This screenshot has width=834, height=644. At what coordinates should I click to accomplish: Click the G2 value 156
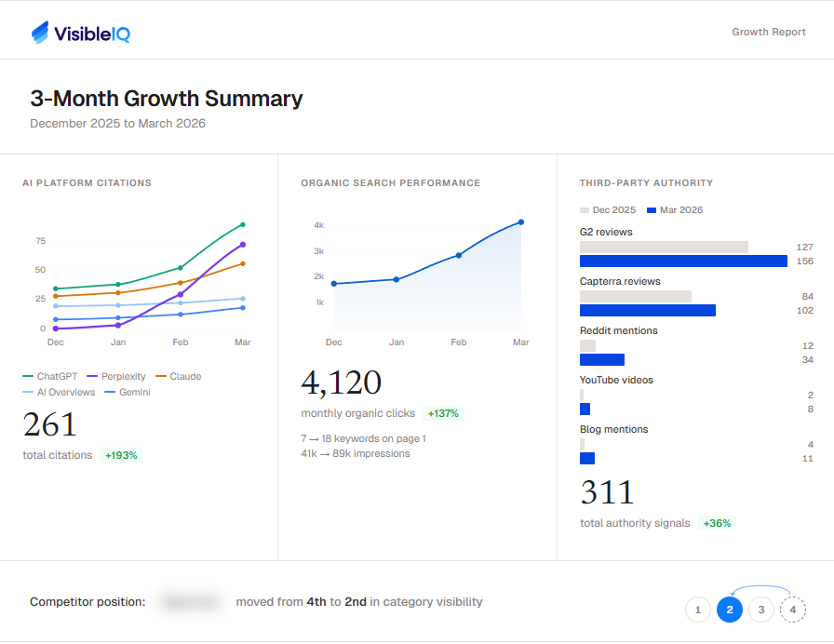805,262
